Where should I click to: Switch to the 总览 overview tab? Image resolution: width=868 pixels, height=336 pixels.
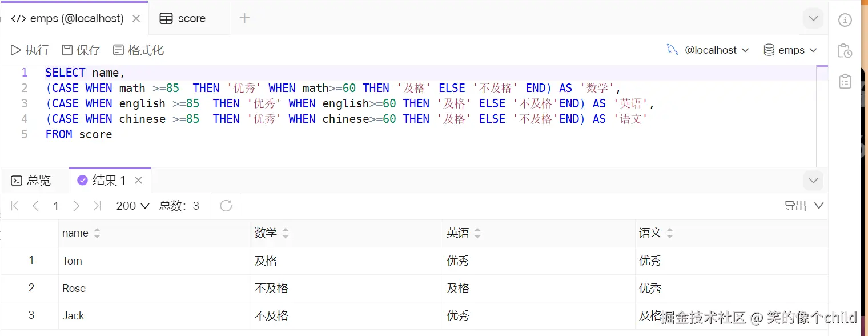[31, 181]
